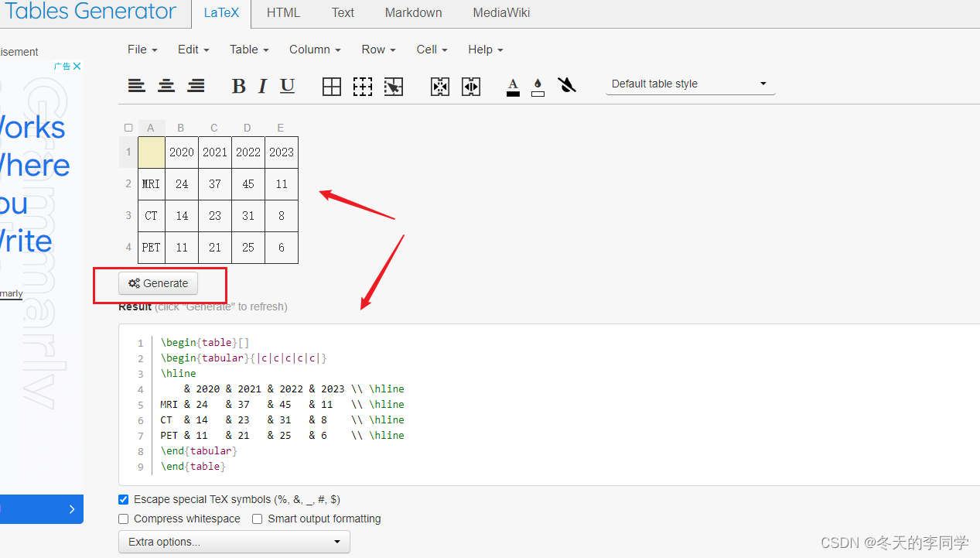
Task: Select column header B
Action: coord(181,128)
